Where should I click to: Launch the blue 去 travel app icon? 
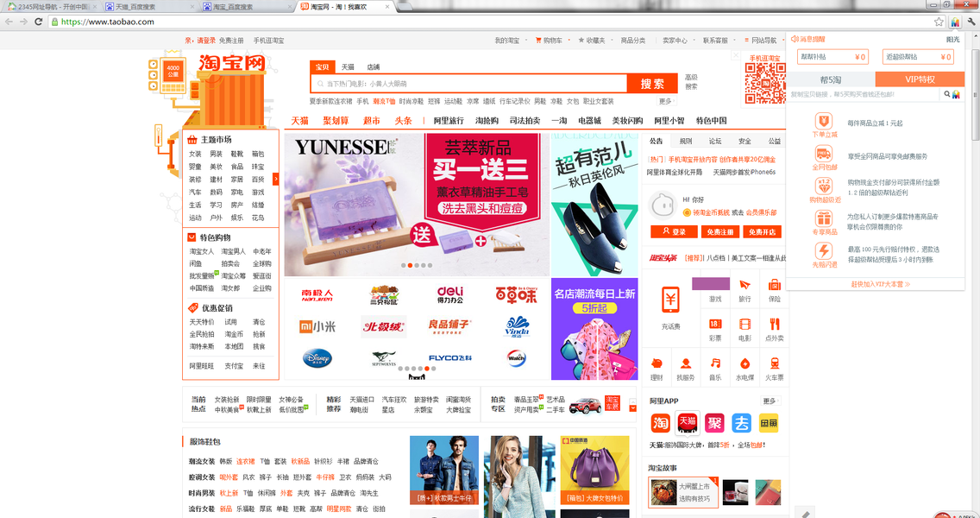click(741, 424)
